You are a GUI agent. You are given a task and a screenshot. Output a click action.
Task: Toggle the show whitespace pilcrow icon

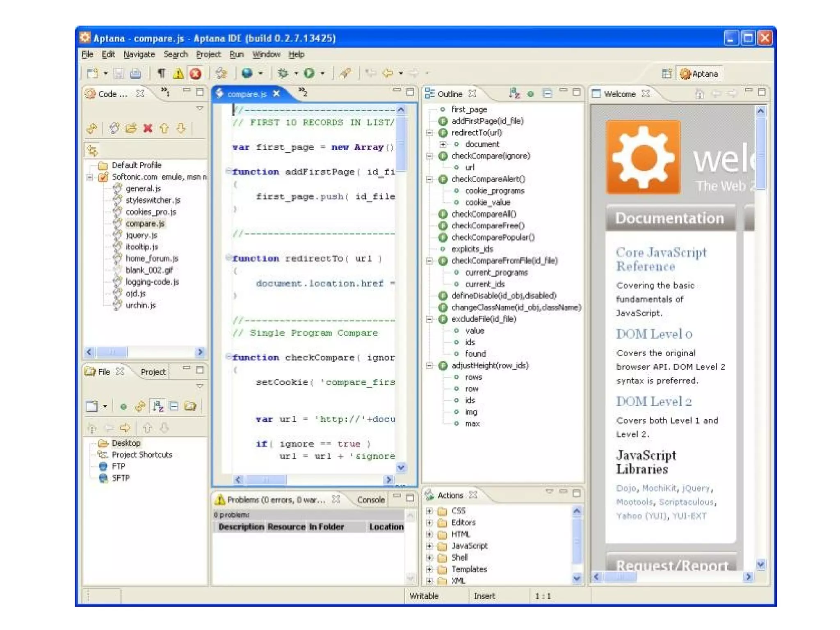pos(161,73)
